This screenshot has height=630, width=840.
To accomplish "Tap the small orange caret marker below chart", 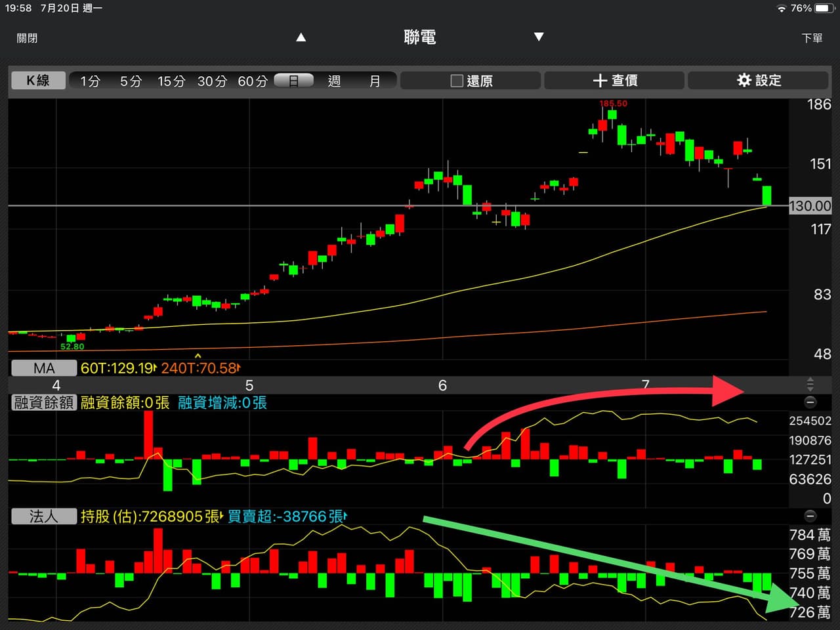I will (198, 356).
